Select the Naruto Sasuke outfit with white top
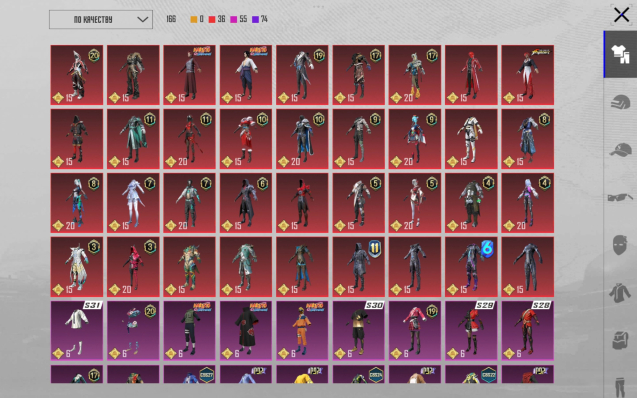The width and height of the screenshot is (637, 398). pyautogui.click(x=246, y=75)
